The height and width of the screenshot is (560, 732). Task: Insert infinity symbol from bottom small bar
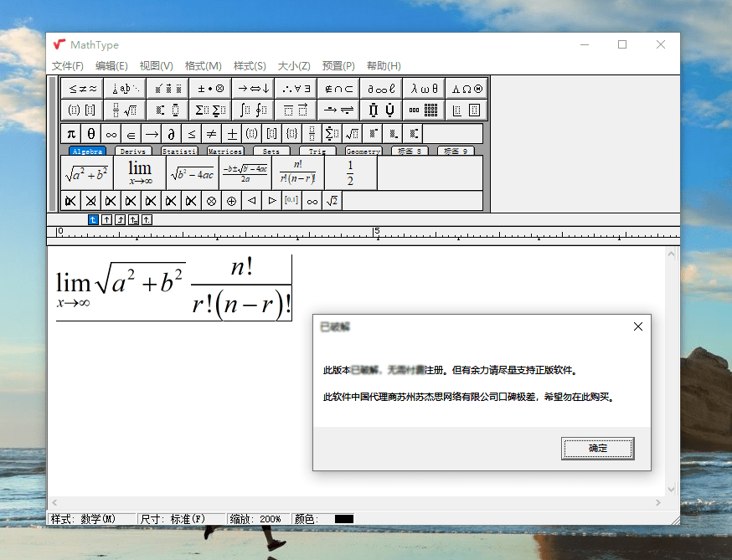[312, 201]
